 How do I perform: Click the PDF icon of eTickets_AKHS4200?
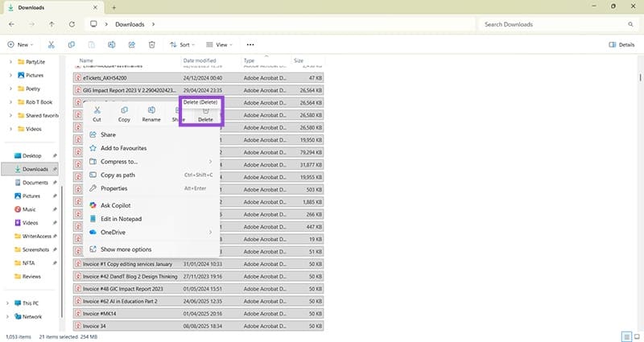[x=78, y=77]
